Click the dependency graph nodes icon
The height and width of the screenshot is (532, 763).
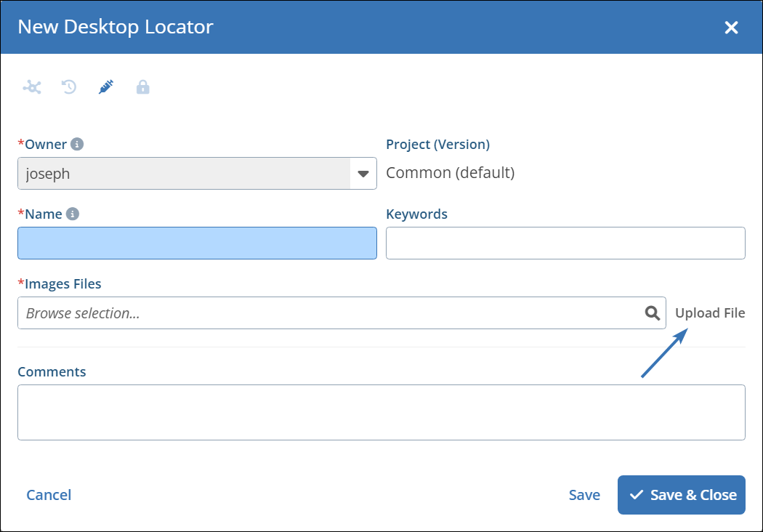click(x=32, y=88)
